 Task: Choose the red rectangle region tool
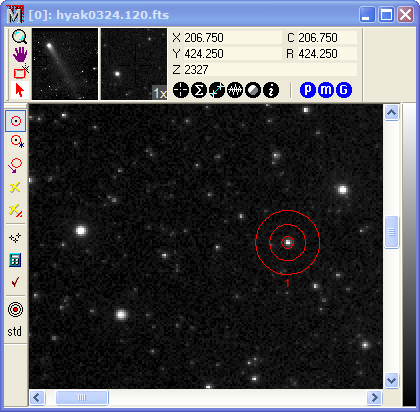point(20,72)
